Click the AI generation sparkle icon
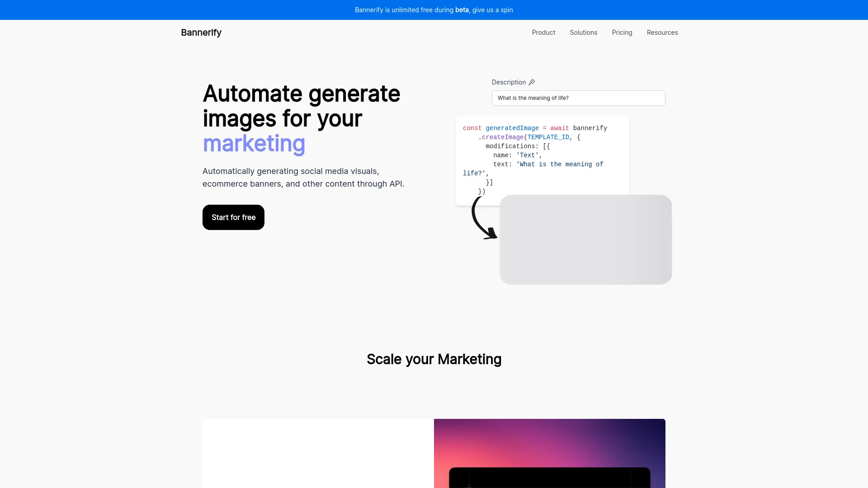The height and width of the screenshot is (488, 868). 532,82
